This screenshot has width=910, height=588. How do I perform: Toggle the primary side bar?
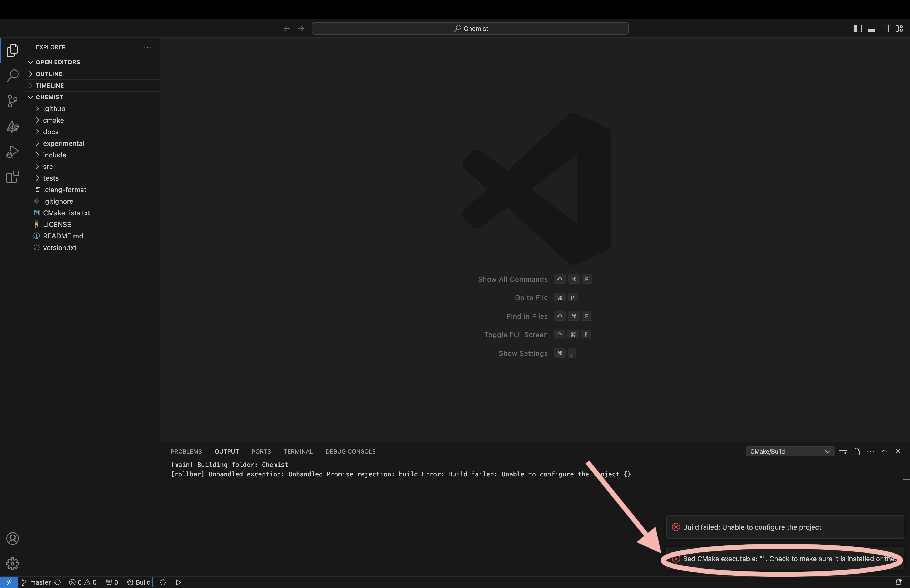click(x=858, y=29)
